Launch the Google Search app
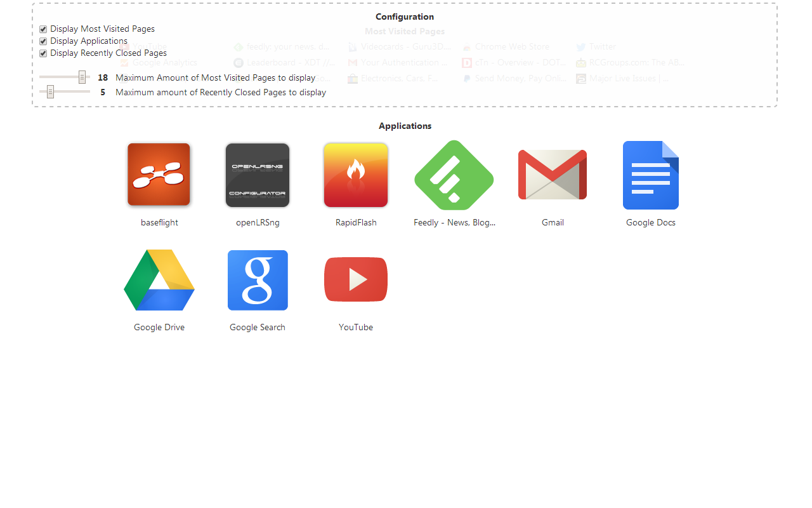This screenshot has width=812, height=508. [x=258, y=280]
